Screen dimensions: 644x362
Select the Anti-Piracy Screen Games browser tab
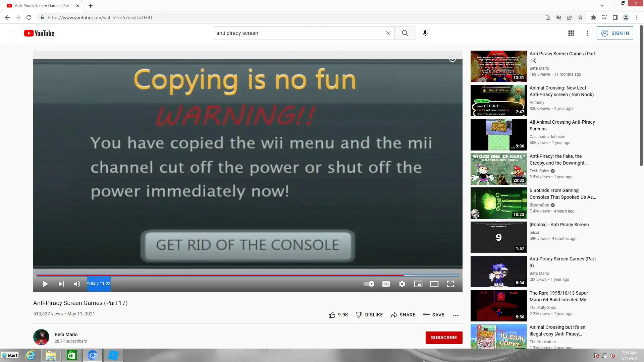click(42, 6)
